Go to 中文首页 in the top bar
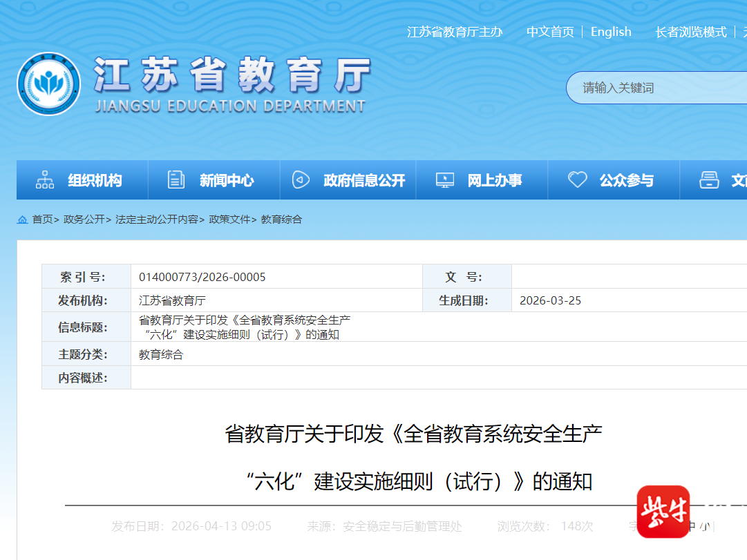 550,32
